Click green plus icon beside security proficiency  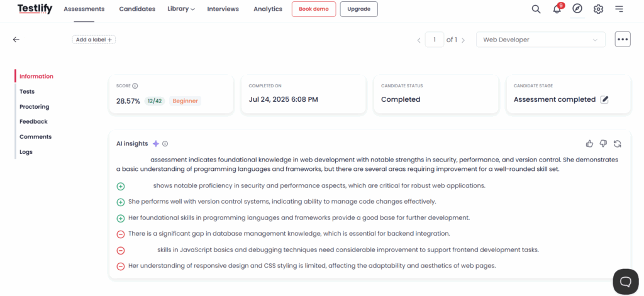[x=120, y=187]
